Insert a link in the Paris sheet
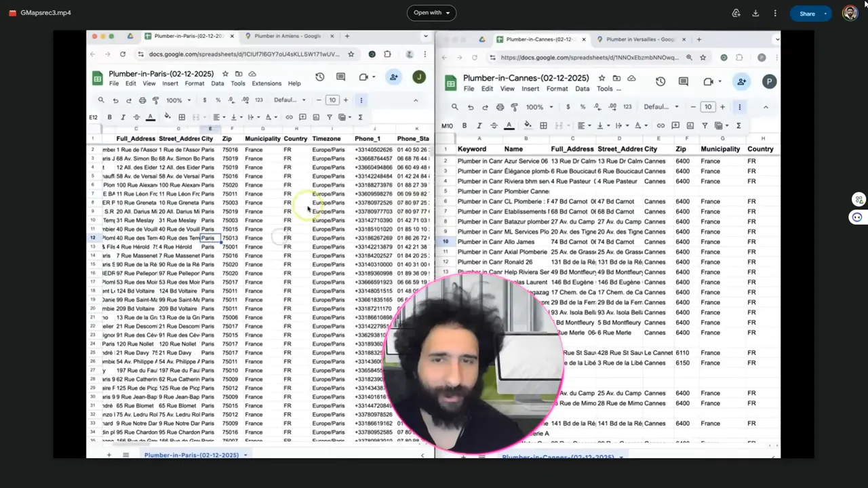The width and height of the screenshot is (868, 488). (289, 117)
